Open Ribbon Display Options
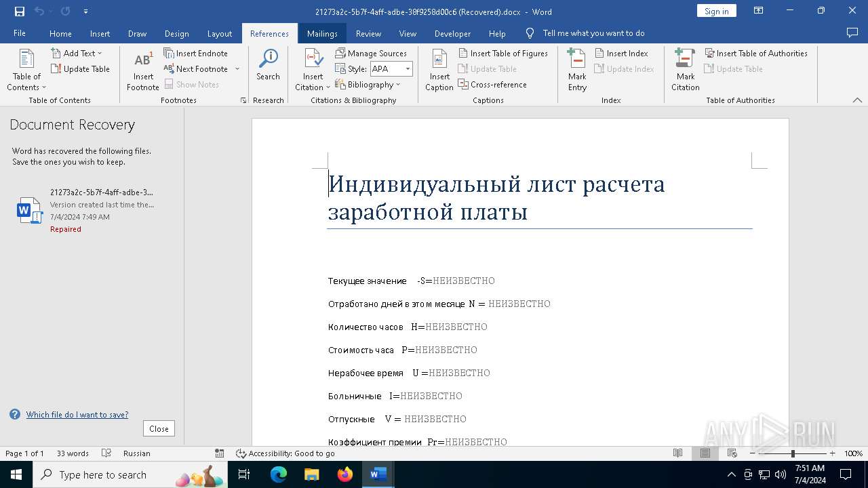The image size is (868, 488). tap(759, 11)
